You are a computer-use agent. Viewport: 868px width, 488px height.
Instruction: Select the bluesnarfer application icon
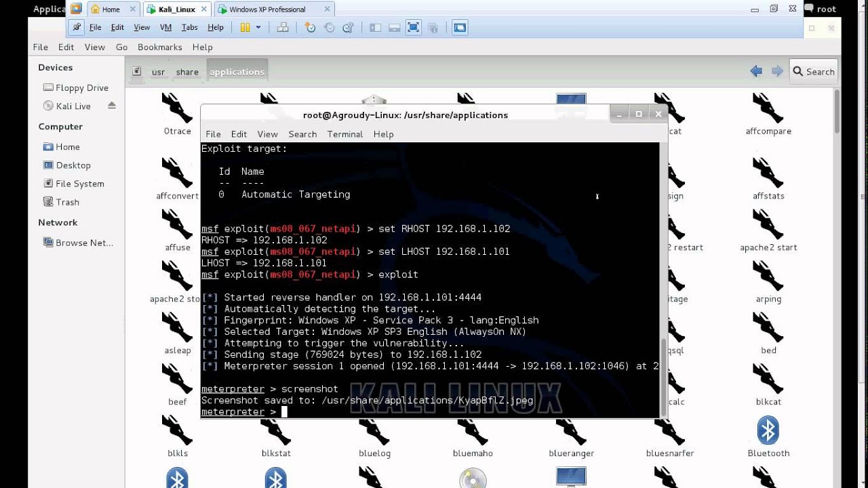[x=670, y=431]
